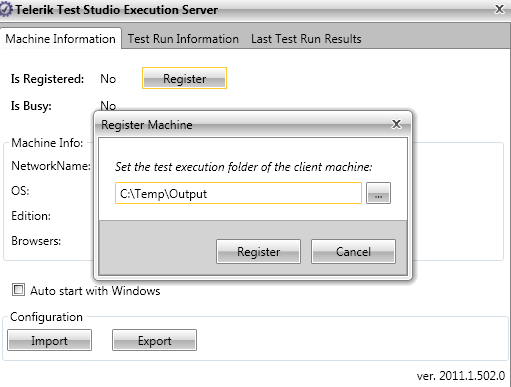The image size is (511, 387).
Task: Open the Test Run Information tab
Action: click(x=183, y=39)
